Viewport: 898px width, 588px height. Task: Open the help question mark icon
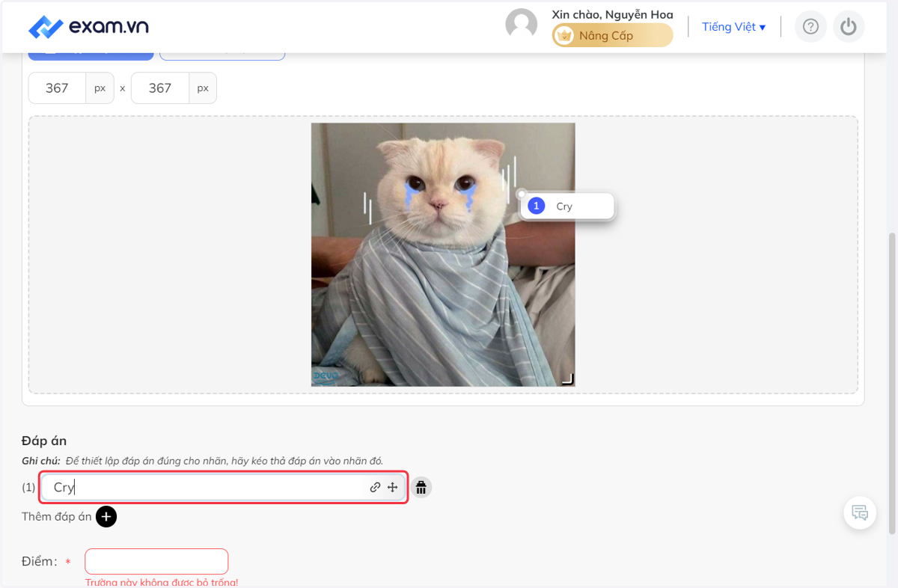[810, 27]
